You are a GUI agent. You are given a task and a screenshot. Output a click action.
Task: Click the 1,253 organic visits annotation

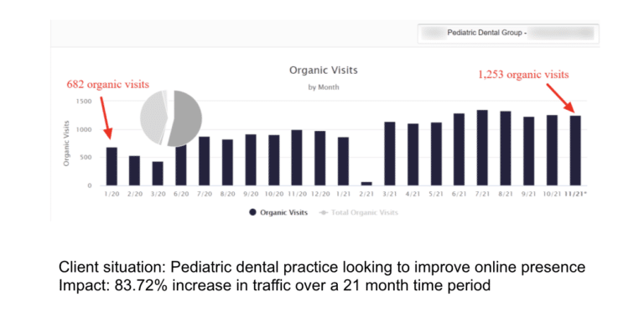pyautogui.click(x=523, y=75)
